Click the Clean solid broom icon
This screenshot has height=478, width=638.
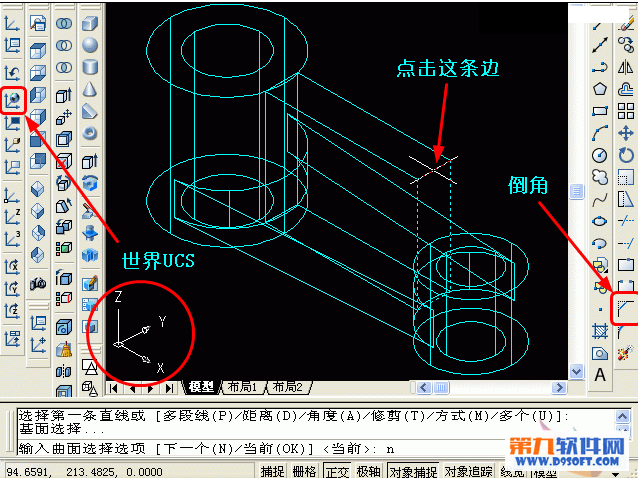click(64, 349)
